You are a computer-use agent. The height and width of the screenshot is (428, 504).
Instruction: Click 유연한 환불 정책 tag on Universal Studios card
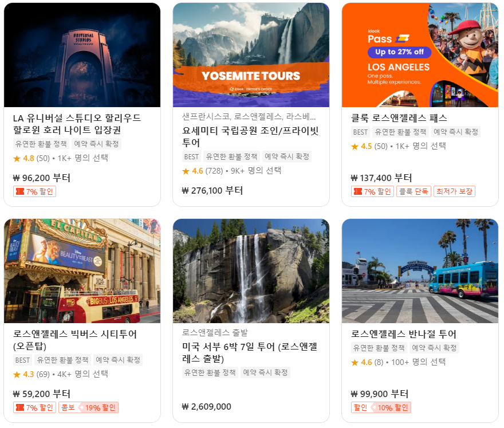[x=41, y=144]
